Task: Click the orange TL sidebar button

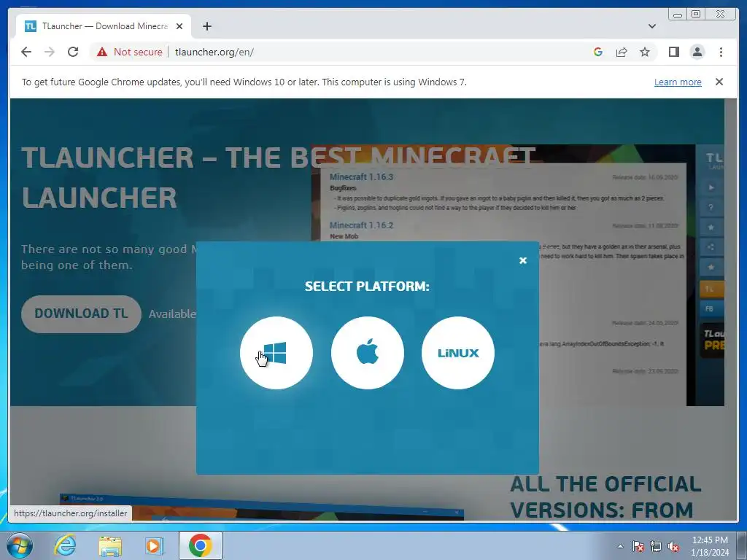Action: pyautogui.click(x=711, y=289)
